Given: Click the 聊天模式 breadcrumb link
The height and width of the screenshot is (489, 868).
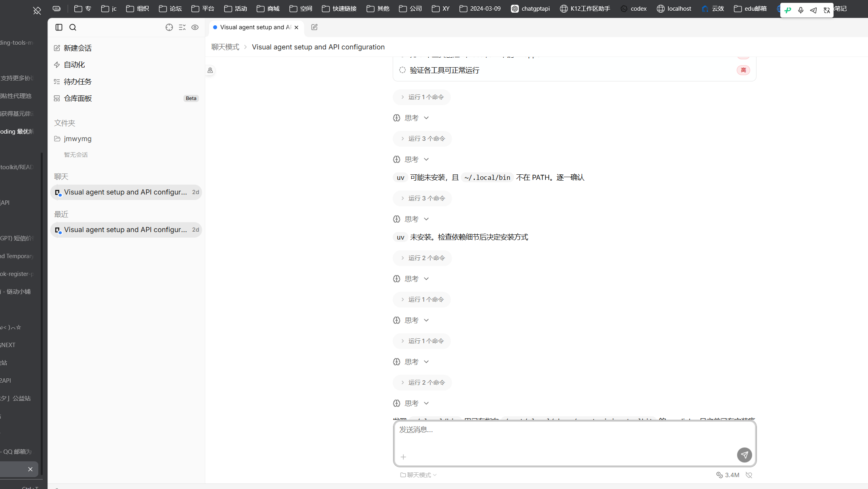Looking at the screenshot, I should (225, 47).
